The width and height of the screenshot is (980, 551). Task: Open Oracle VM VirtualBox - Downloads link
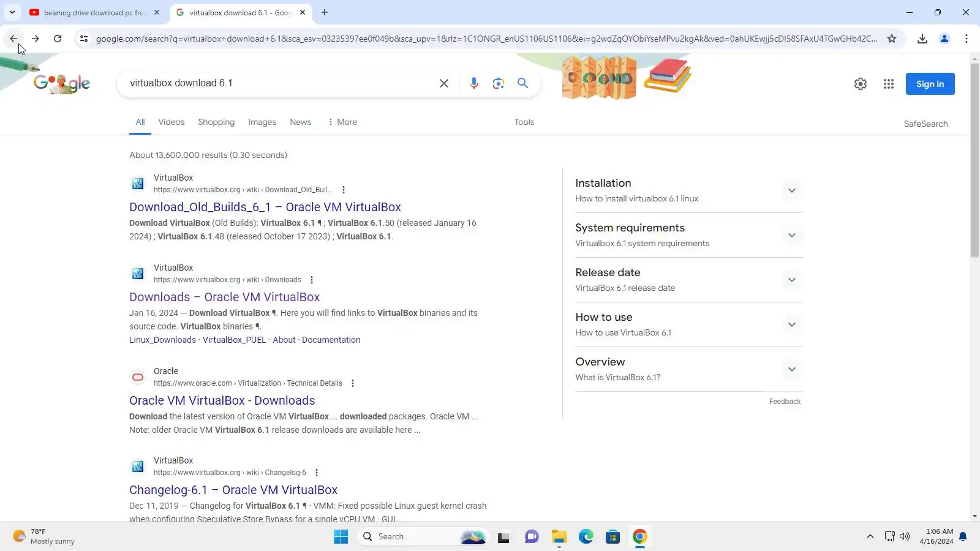click(x=222, y=400)
